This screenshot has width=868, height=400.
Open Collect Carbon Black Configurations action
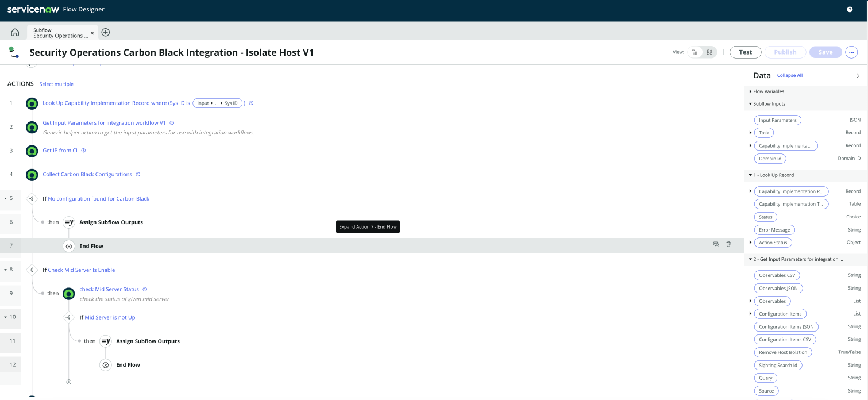(x=87, y=174)
